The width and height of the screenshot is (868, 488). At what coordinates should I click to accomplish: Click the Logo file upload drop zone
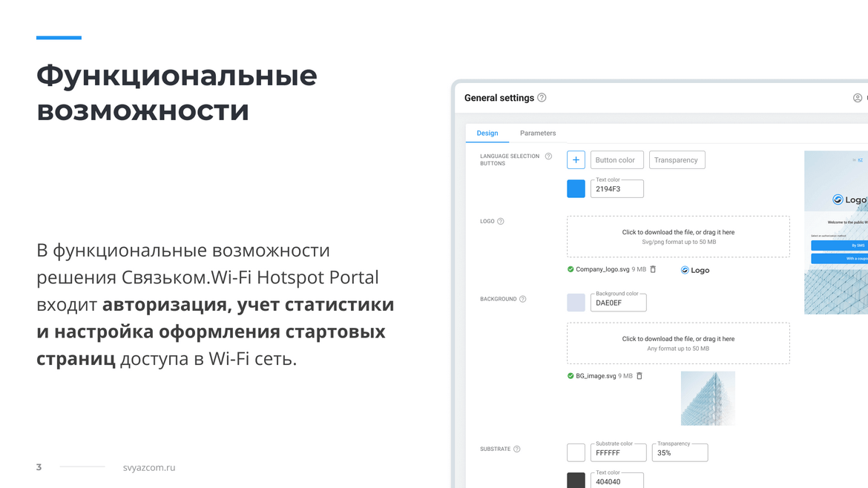[x=678, y=237]
